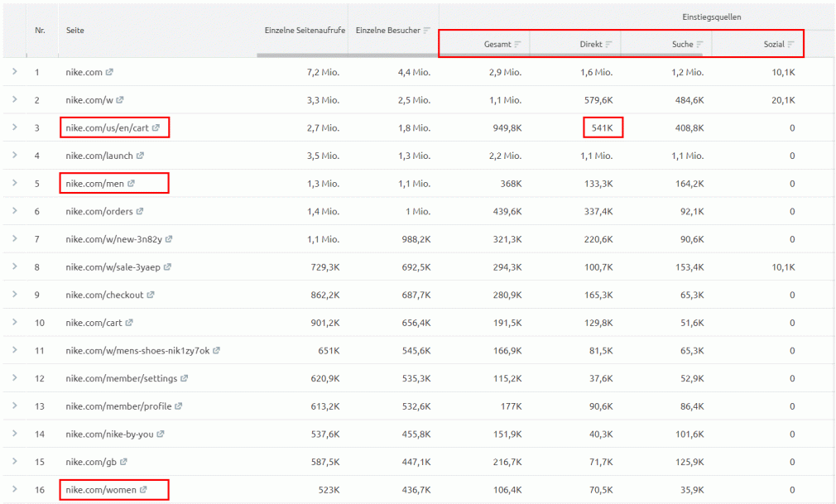The height and width of the screenshot is (504, 836).
Task: Sort Direkt column via its sort icon
Action: tap(608, 44)
